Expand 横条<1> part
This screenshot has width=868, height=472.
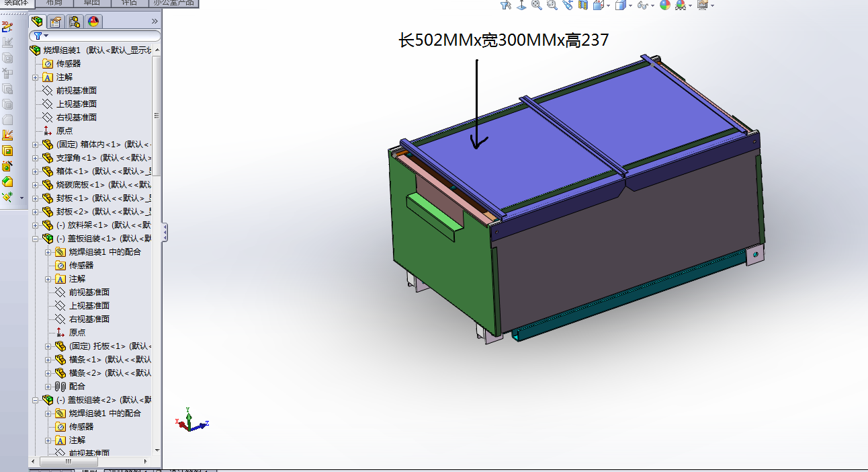point(48,360)
